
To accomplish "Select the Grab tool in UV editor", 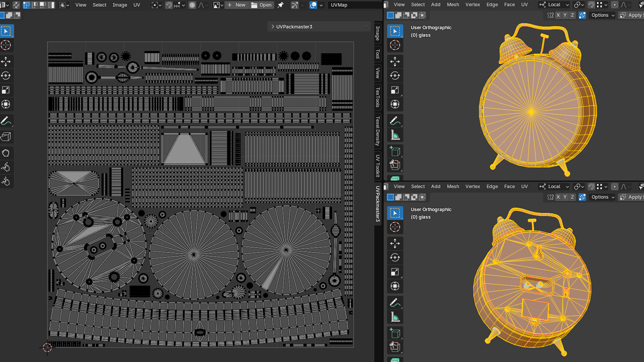I will click(6, 153).
